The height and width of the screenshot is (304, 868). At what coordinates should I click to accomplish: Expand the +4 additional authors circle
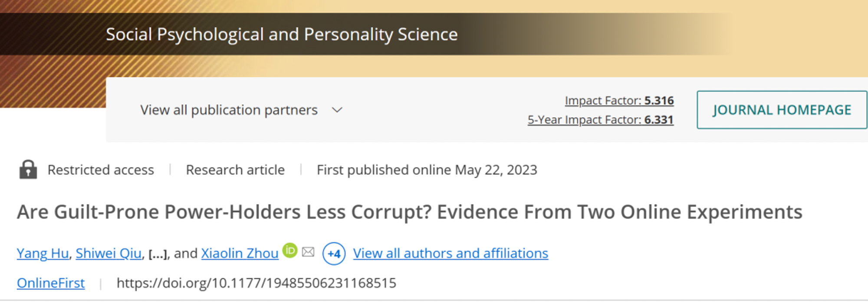click(334, 254)
